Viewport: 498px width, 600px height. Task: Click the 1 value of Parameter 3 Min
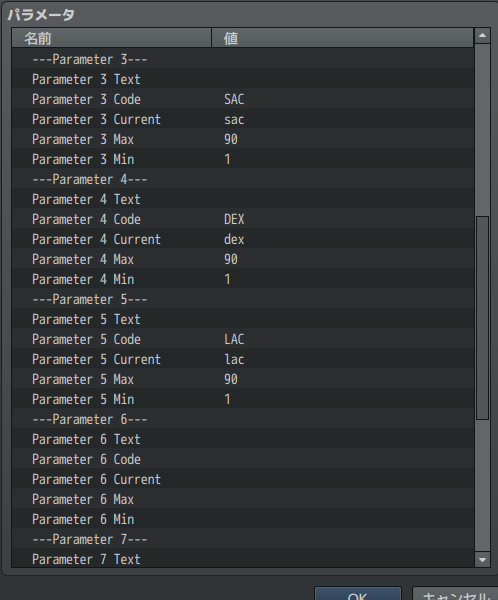(x=227, y=159)
